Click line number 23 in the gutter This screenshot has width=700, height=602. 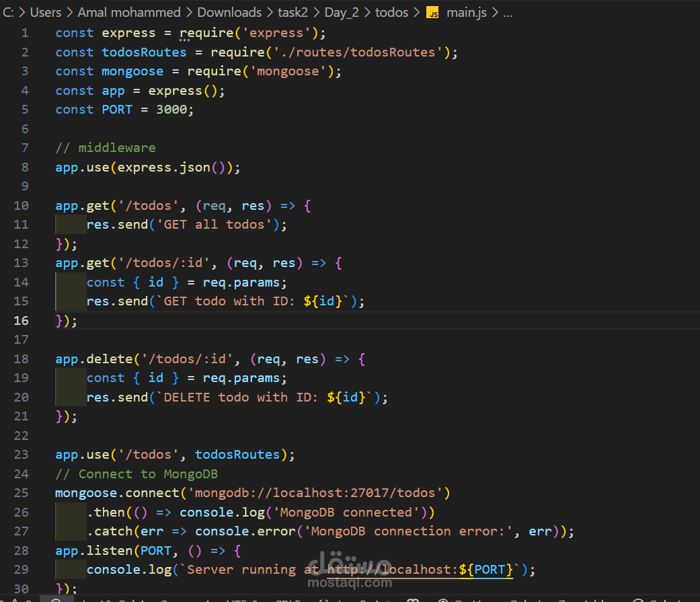(x=21, y=455)
